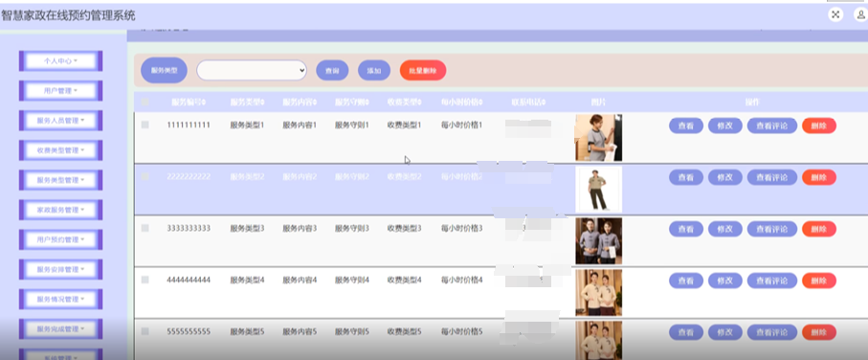
Task: Check the row for 服务编号 4444444444
Action: click(x=145, y=281)
